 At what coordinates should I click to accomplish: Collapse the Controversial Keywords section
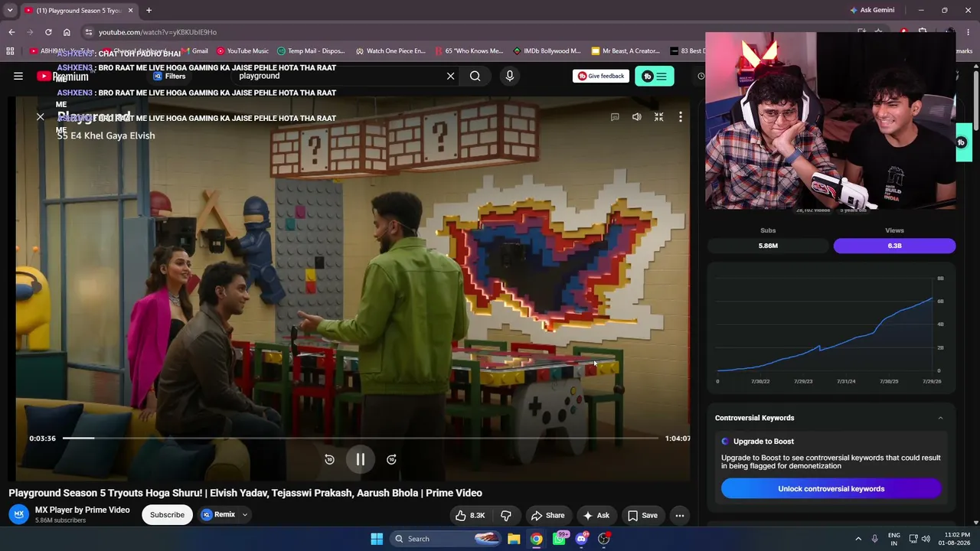point(940,418)
